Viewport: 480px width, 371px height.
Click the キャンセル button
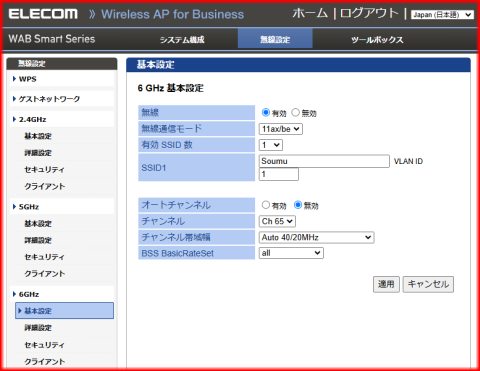(428, 284)
